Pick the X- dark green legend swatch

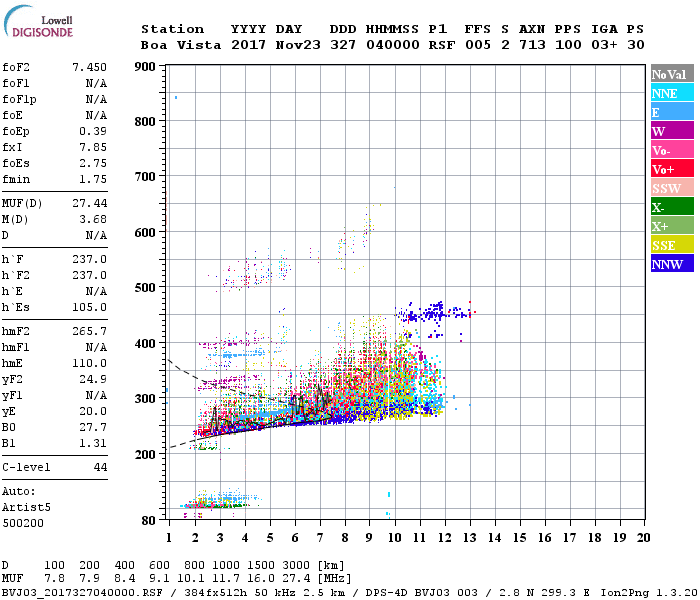click(x=672, y=207)
